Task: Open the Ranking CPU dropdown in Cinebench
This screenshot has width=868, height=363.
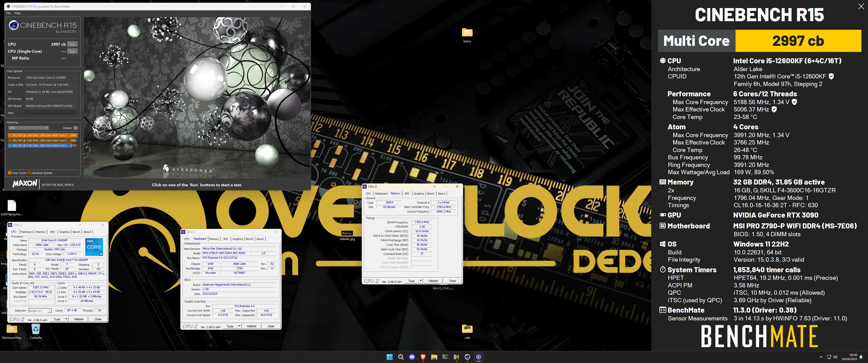Action: (28, 128)
